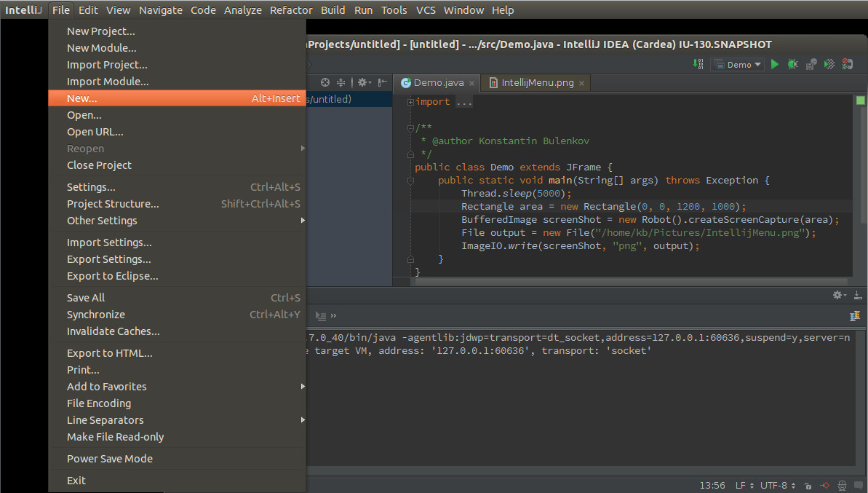This screenshot has width=868, height=493.
Task: Choose Invalidate Caches... menu entry
Action: (x=113, y=331)
